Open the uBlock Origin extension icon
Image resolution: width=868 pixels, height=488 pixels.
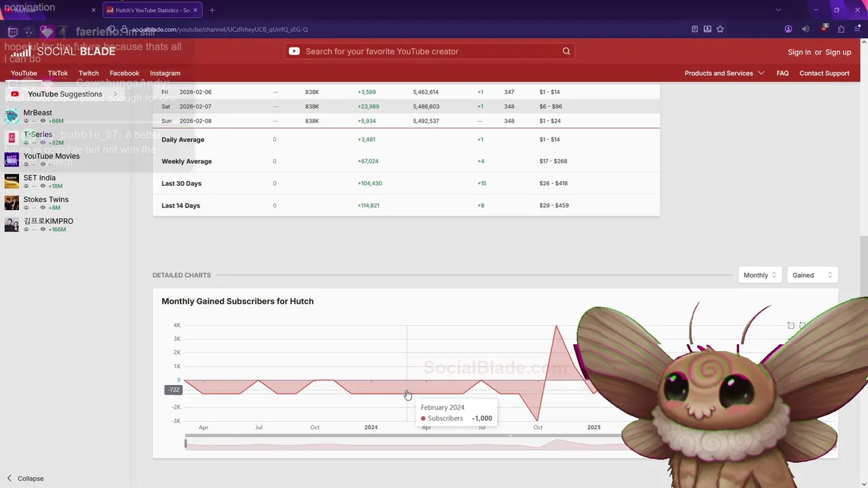click(x=824, y=29)
